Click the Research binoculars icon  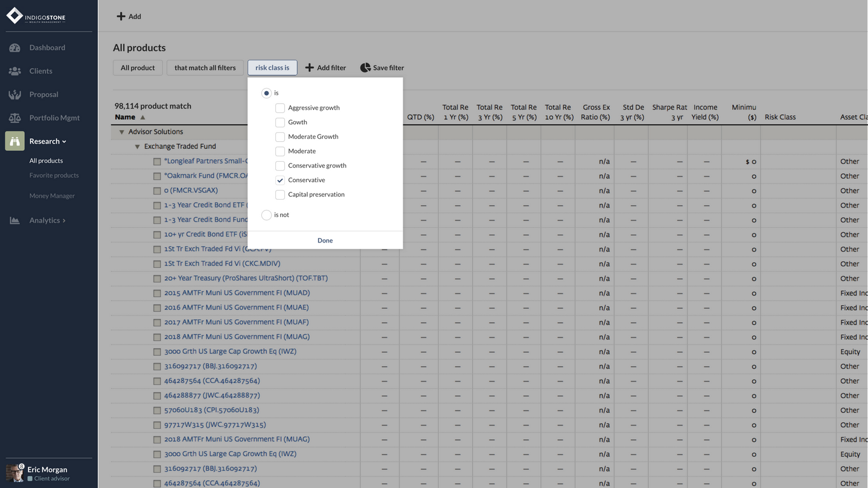pyautogui.click(x=14, y=141)
